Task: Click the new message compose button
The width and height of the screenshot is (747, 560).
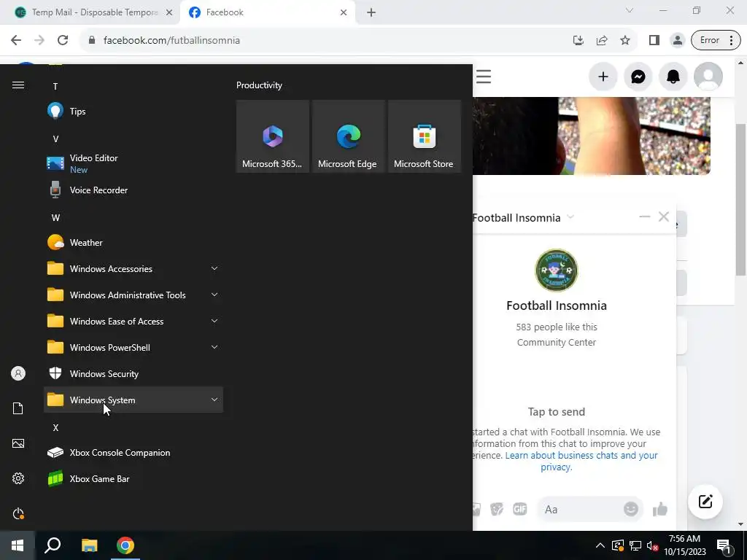Action: 705,502
